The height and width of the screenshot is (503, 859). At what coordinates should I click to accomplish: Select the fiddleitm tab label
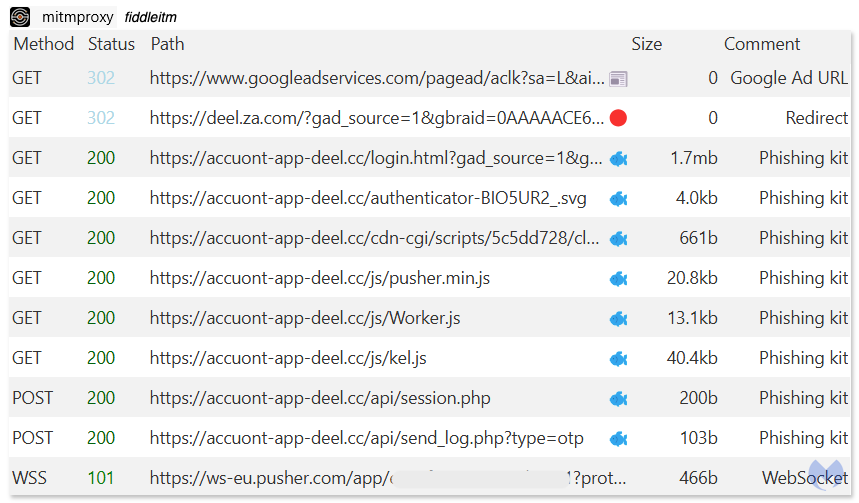151,18
